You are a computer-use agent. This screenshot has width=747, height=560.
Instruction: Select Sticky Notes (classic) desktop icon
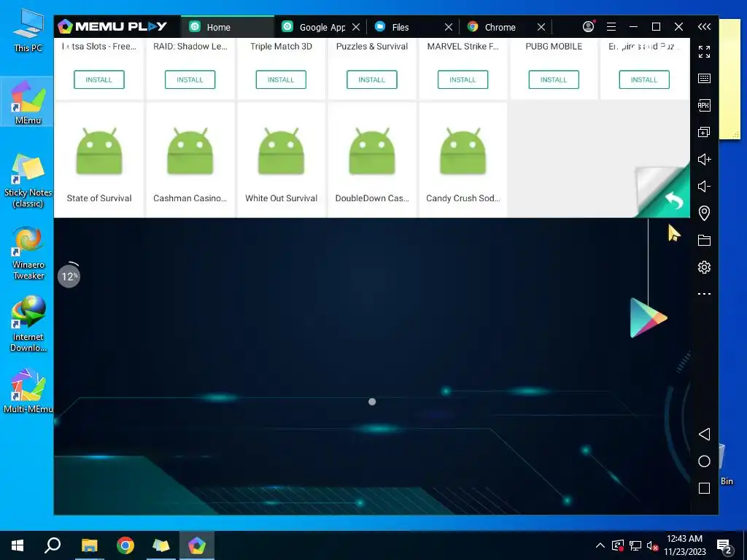tap(28, 181)
